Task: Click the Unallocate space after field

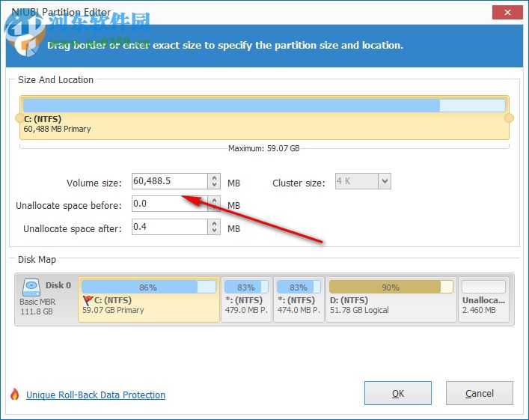Action: click(170, 227)
